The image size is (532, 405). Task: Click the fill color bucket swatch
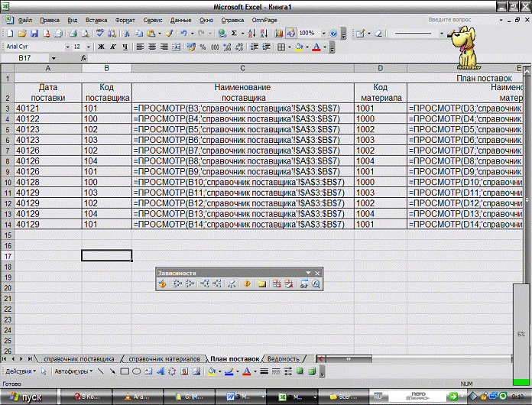click(298, 47)
